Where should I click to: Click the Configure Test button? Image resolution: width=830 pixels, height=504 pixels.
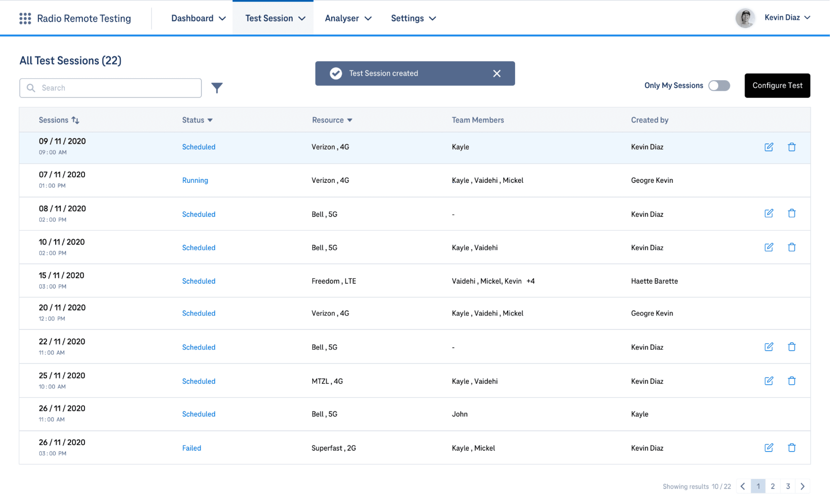click(x=777, y=86)
